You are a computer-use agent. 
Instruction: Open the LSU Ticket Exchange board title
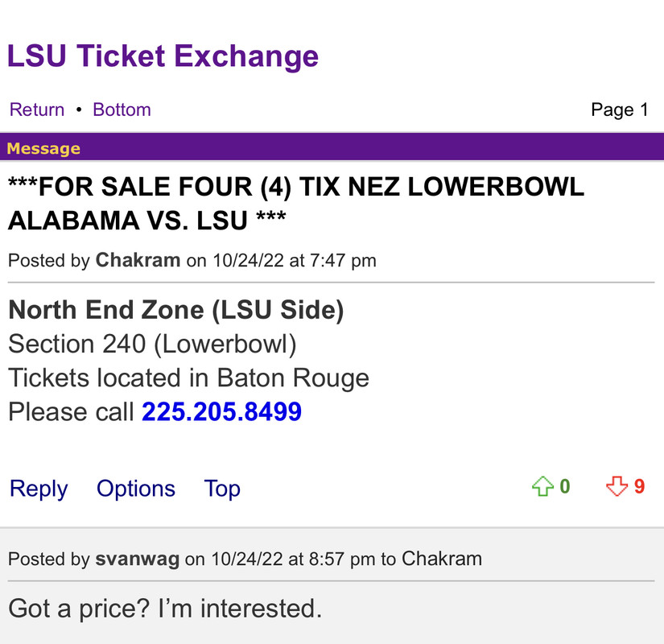point(163,56)
